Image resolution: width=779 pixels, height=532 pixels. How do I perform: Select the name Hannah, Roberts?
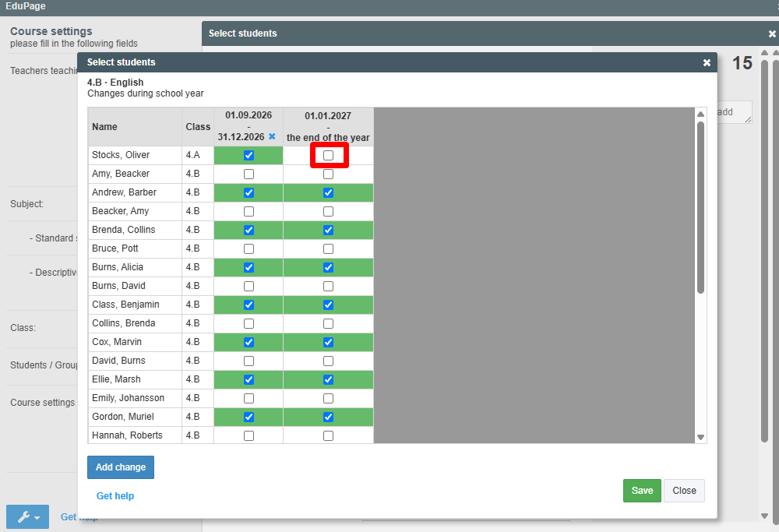(x=127, y=435)
